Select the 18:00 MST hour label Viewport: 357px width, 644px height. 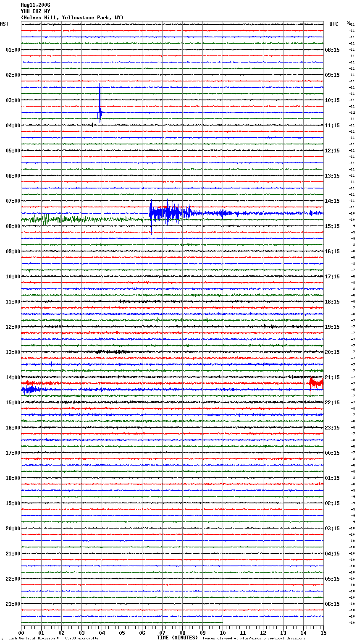click(x=13, y=478)
